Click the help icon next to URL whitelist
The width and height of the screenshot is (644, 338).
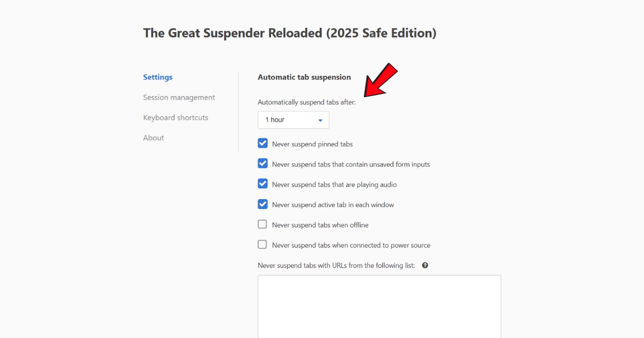click(425, 265)
